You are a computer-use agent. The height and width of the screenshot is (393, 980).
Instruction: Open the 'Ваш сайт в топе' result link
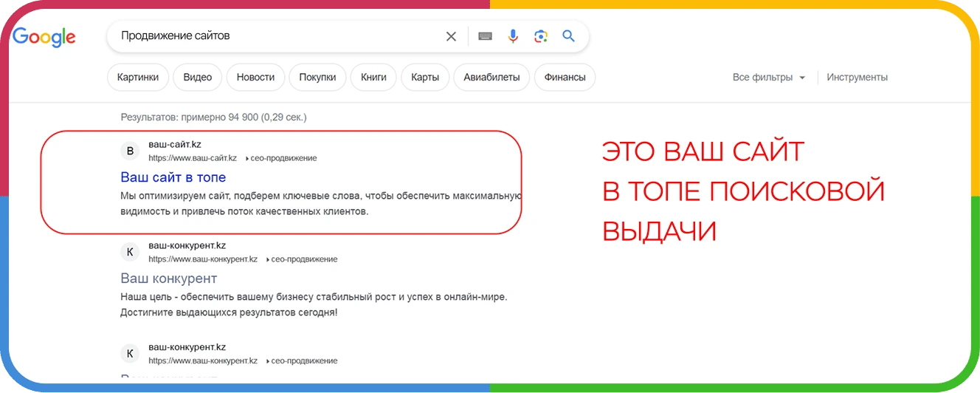(x=173, y=177)
